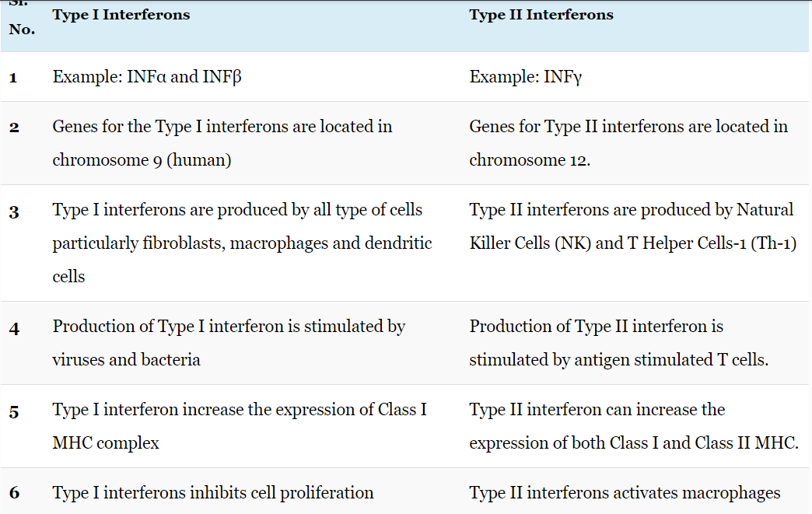Click row number 6

point(15,493)
